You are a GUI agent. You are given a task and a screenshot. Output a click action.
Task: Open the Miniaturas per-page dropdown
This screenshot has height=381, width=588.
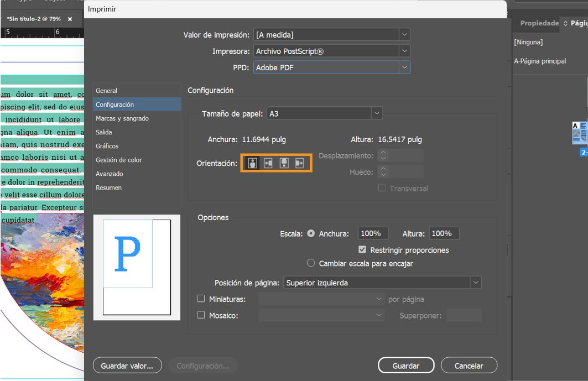tap(321, 299)
